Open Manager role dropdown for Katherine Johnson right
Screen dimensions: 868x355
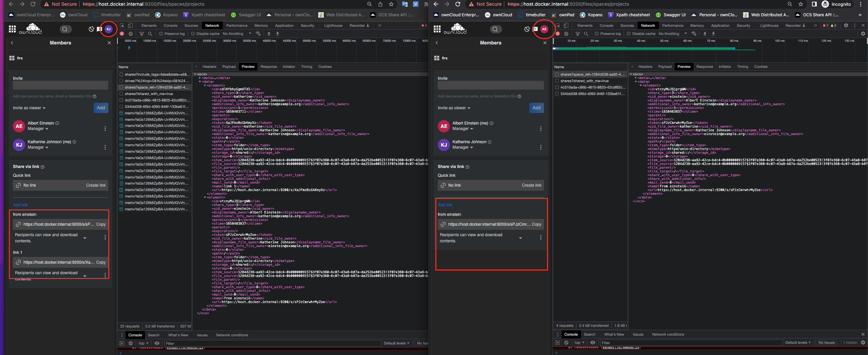463,147
